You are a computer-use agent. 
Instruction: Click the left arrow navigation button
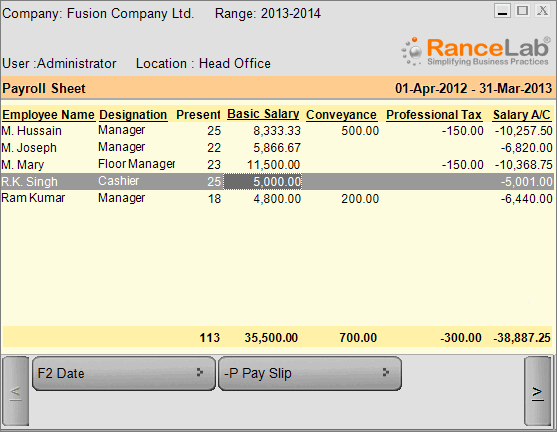(16, 392)
